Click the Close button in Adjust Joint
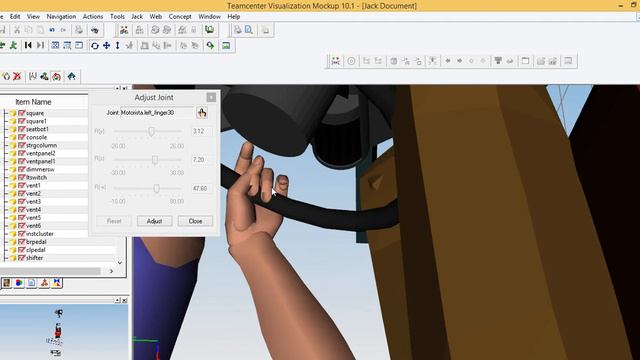The image size is (640, 360). 196,221
